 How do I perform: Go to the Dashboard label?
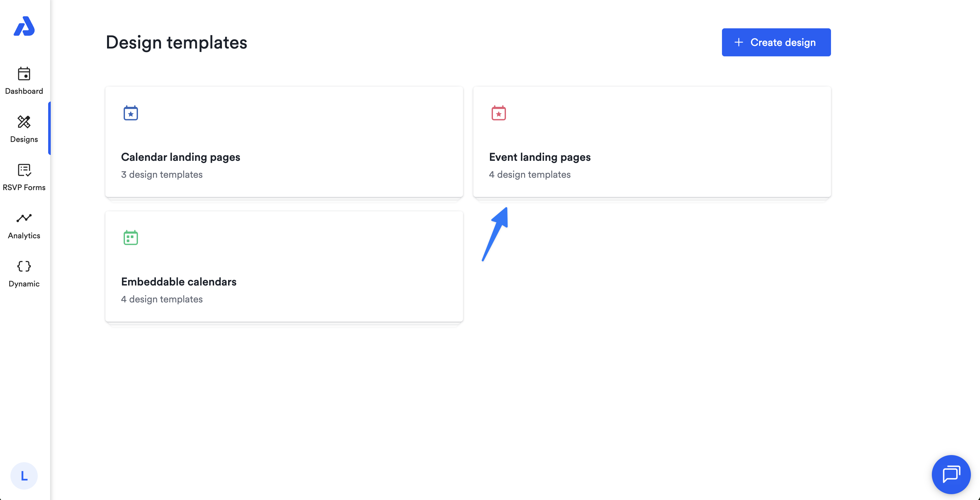pos(24,91)
